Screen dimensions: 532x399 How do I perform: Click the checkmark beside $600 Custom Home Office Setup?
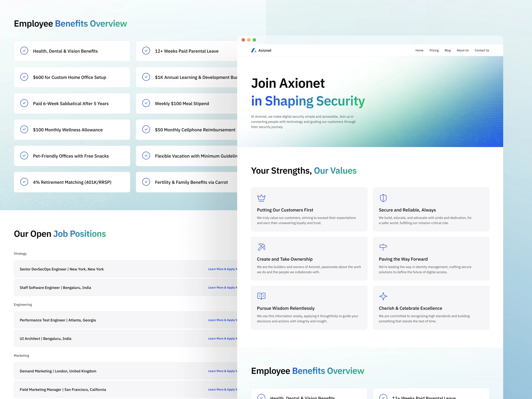[24, 77]
